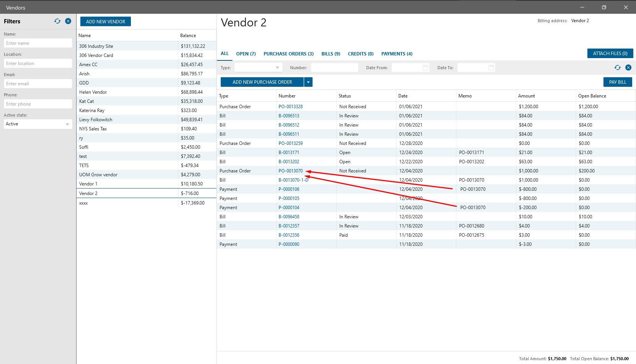Click the Number filter field
Screen dimensions: 636x364
334,68
